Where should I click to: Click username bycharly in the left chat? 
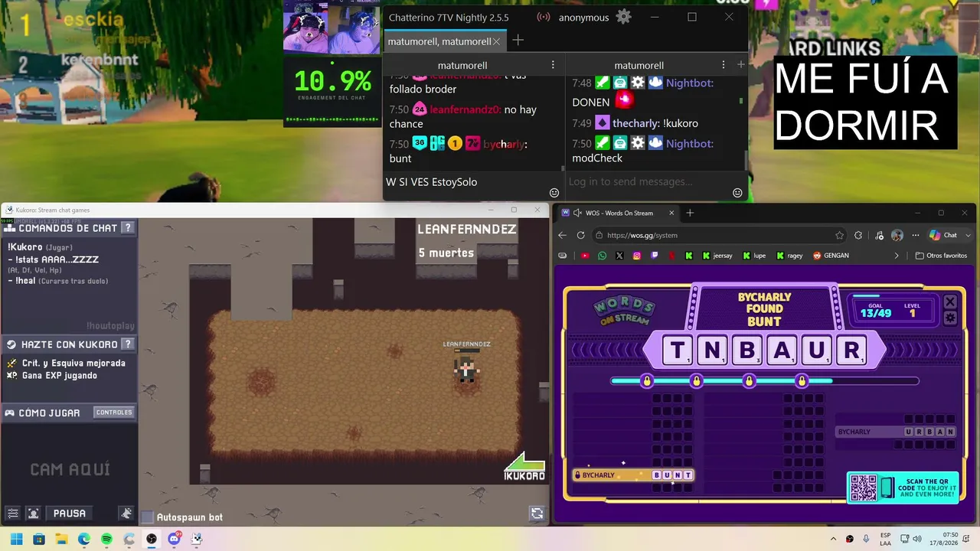coord(505,144)
